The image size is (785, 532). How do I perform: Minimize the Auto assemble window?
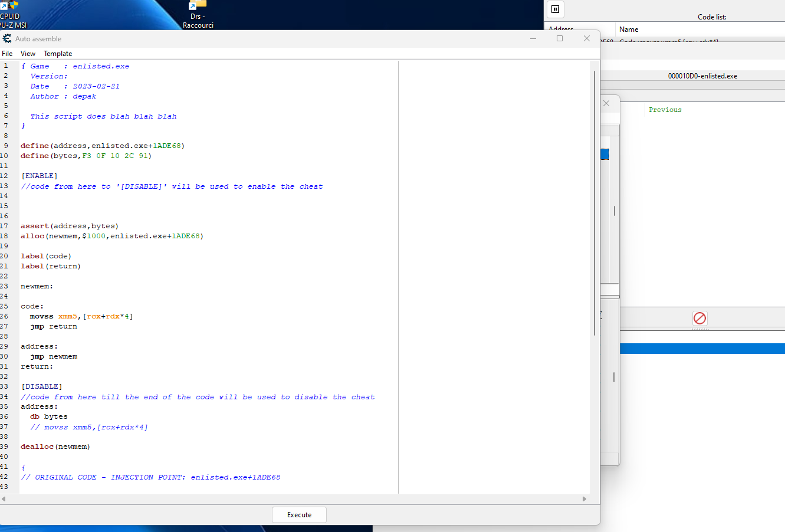pos(533,39)
